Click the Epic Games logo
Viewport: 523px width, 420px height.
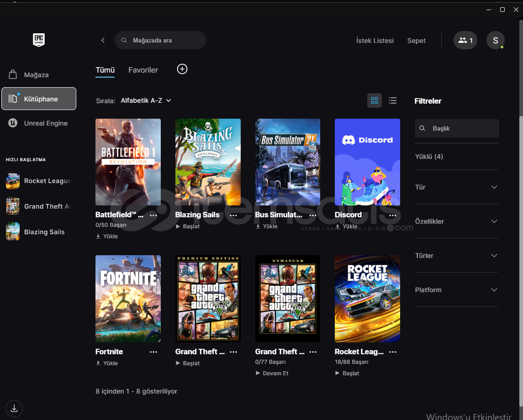click(39, 40)
